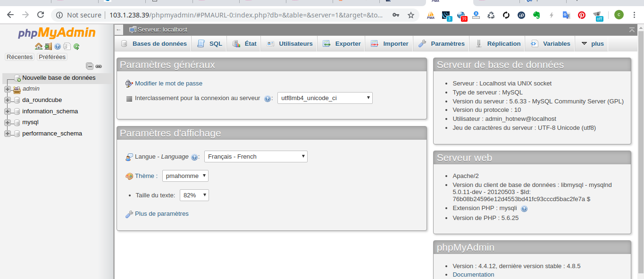Reload the browser page

pos(42,15)
